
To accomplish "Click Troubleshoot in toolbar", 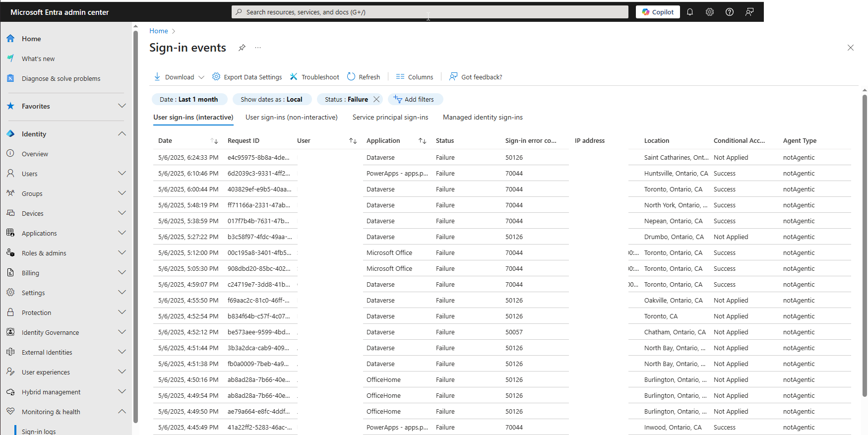I will pos(314,77).
